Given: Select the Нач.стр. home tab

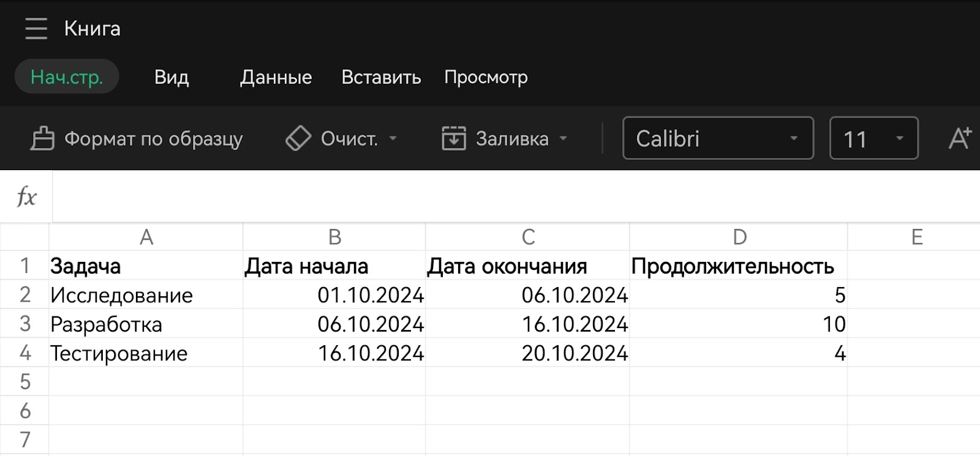Looking at the screenshot, I should coord(67,77).
